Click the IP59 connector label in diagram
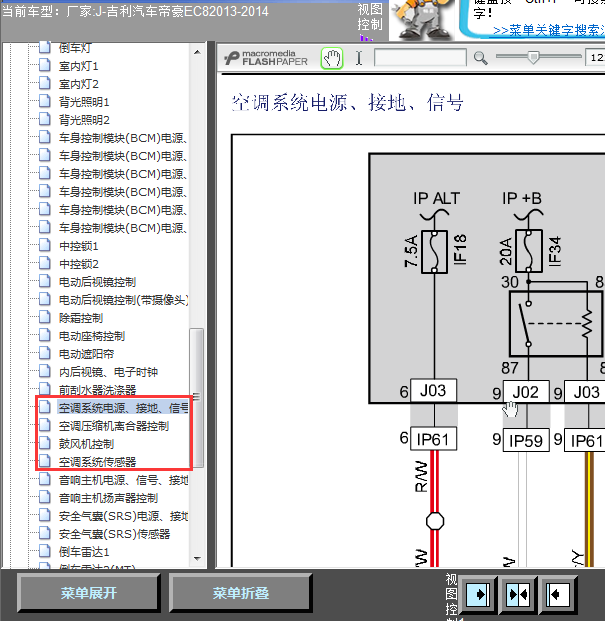Viewport: 605px width, 621px height. point(526,440)
